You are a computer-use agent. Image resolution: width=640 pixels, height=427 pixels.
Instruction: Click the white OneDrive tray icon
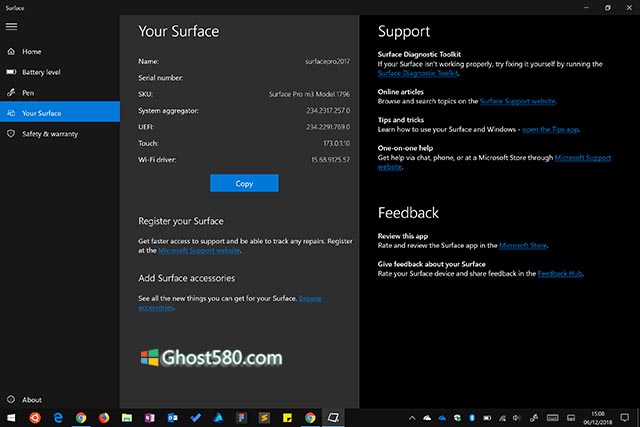click(427, 418)
